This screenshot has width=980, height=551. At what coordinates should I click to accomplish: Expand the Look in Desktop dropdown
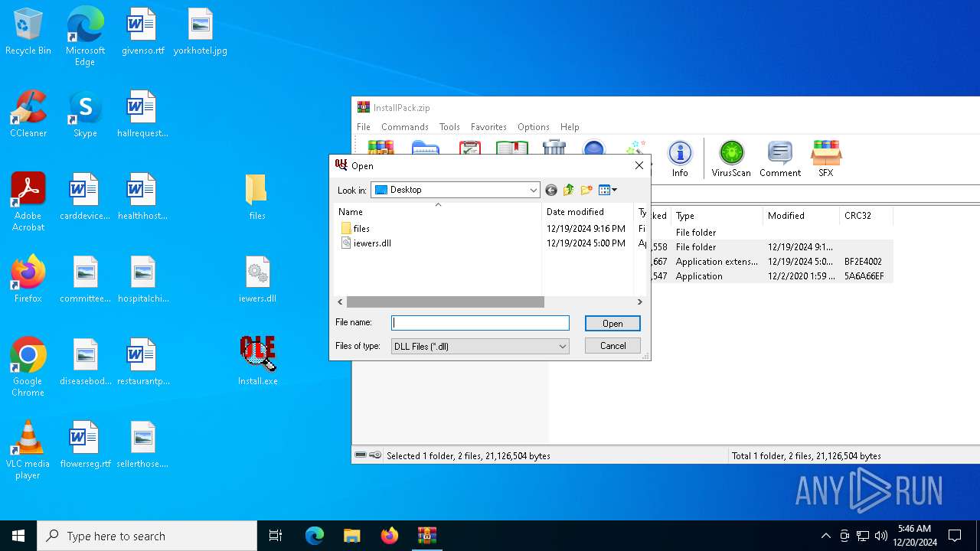(533, 190)
